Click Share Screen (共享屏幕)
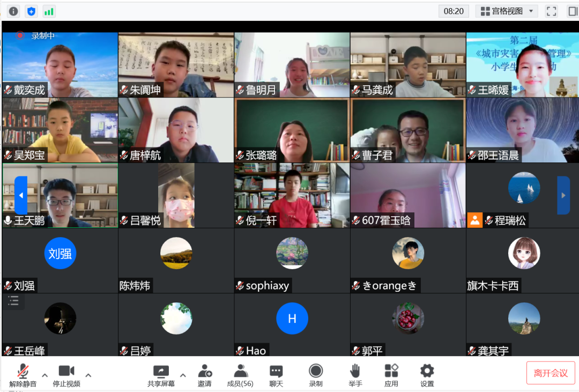Viewport: 579px width, 392px height. point(161,375)
